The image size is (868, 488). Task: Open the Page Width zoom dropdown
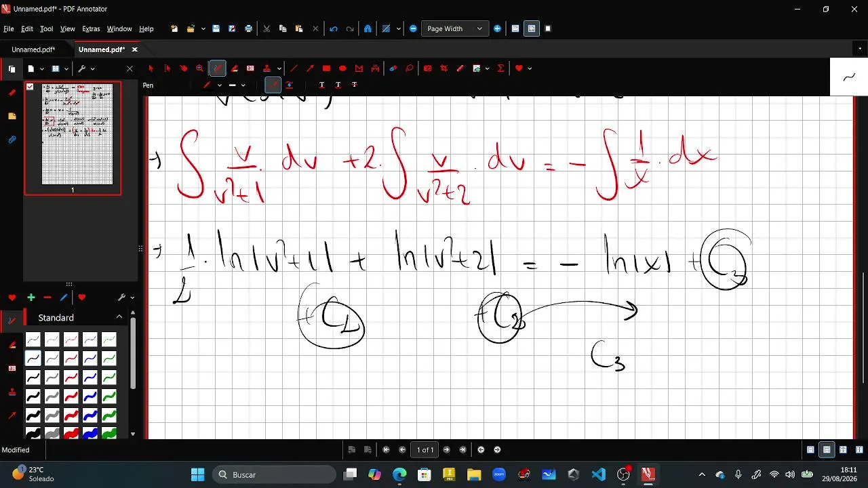(454, 28)
